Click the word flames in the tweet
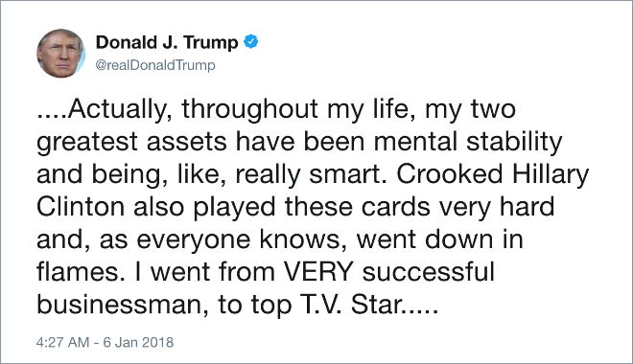The image size is (633, 364). tap(78, 271)
